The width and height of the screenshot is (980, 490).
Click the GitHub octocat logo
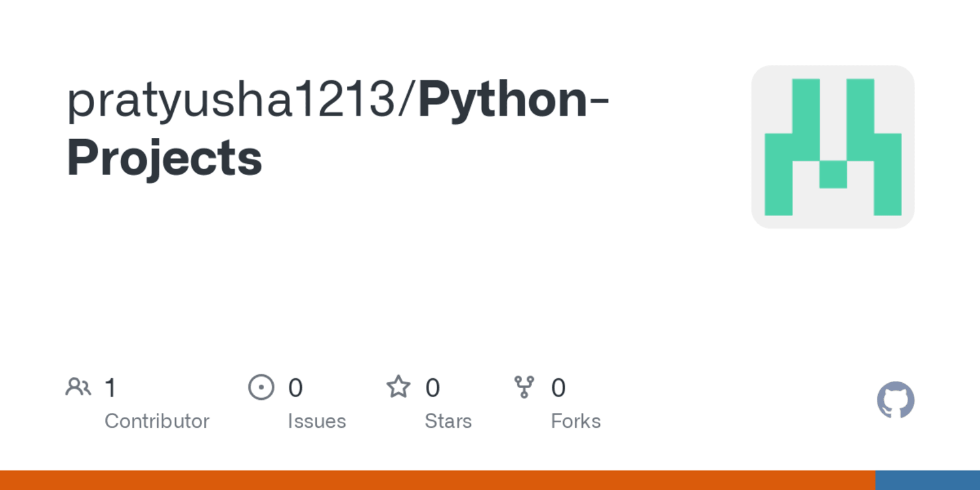(x=895, y=400)
